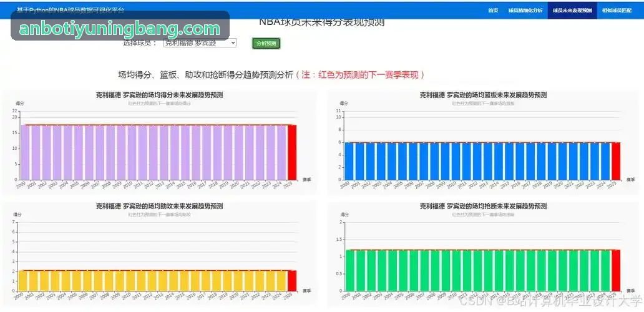Open the 首页 nav item
The width and height of the screenshot is (644, 312).
[493, 10]
